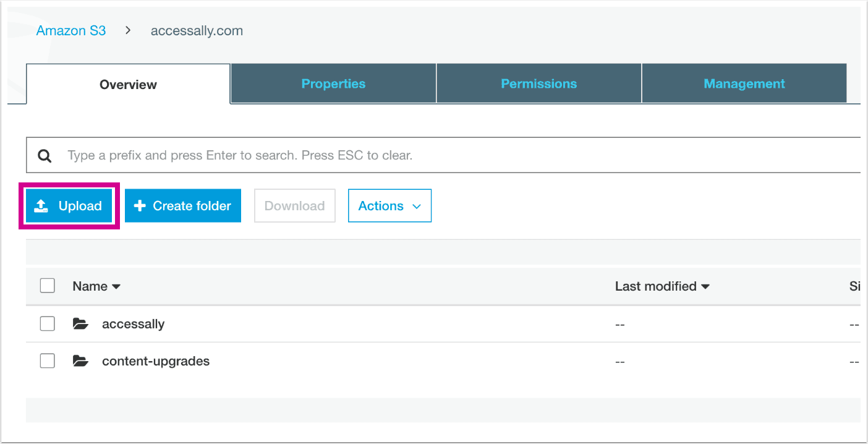Sort by Last modified column arrow
The height and width of the screenshot is (444, 868).
(705, 286)
